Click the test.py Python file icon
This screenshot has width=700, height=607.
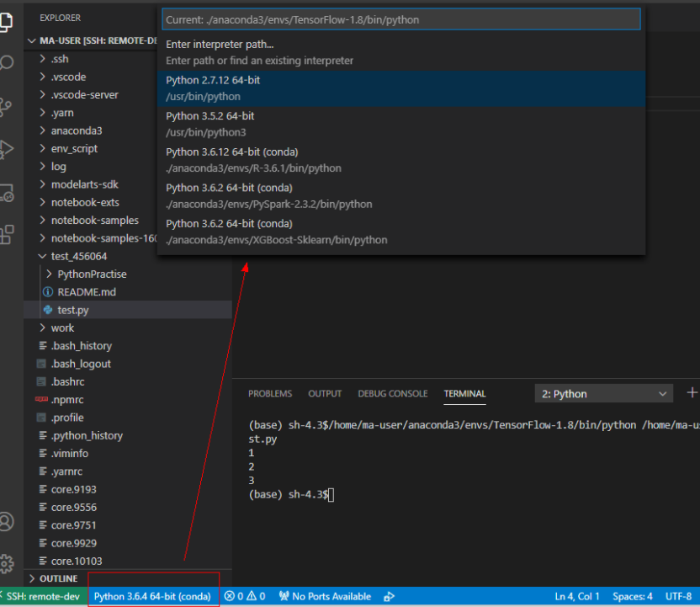coord(48,310)
